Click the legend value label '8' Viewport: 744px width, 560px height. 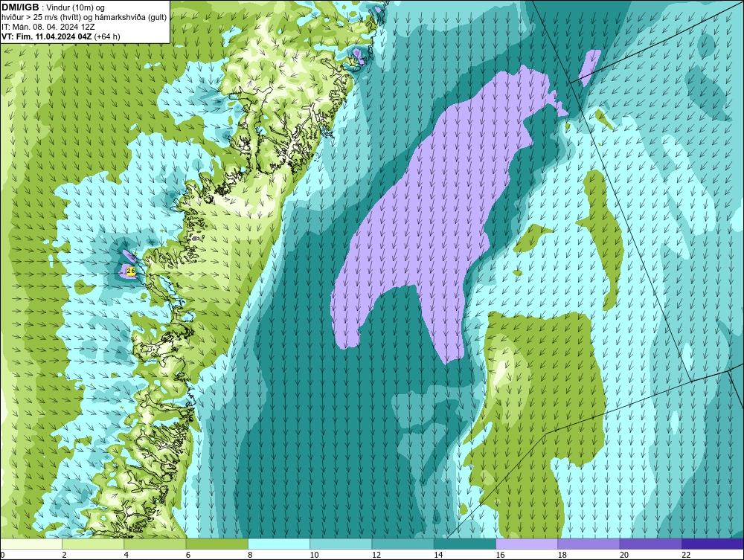[x=250, y=555]
